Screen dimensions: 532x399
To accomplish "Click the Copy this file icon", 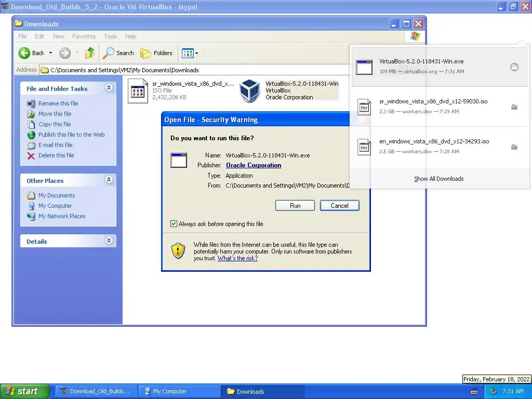I will pos(31,125).
